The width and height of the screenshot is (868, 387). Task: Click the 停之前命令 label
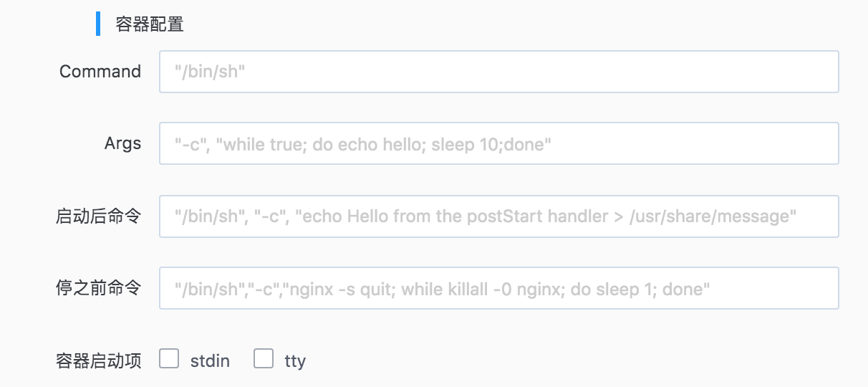tap(98, 288)
